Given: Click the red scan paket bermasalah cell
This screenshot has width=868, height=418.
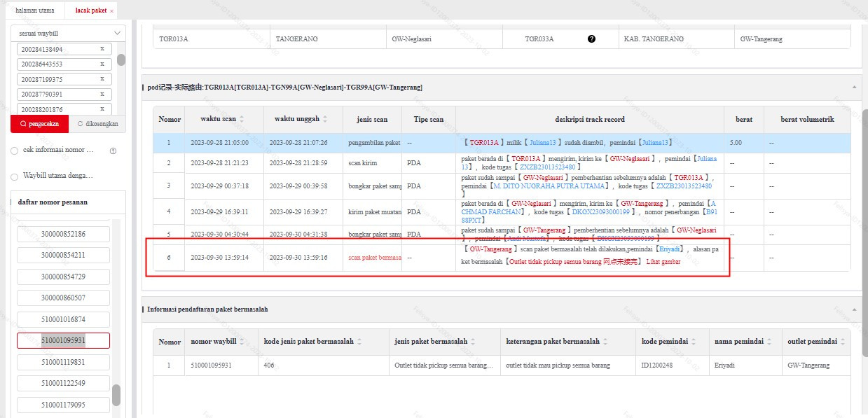Looking at the screenshot, I should [374, 257].
